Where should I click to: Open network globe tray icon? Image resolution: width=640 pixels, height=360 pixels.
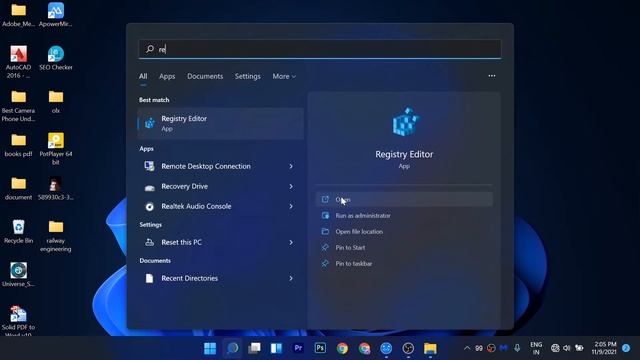point(555,348)
